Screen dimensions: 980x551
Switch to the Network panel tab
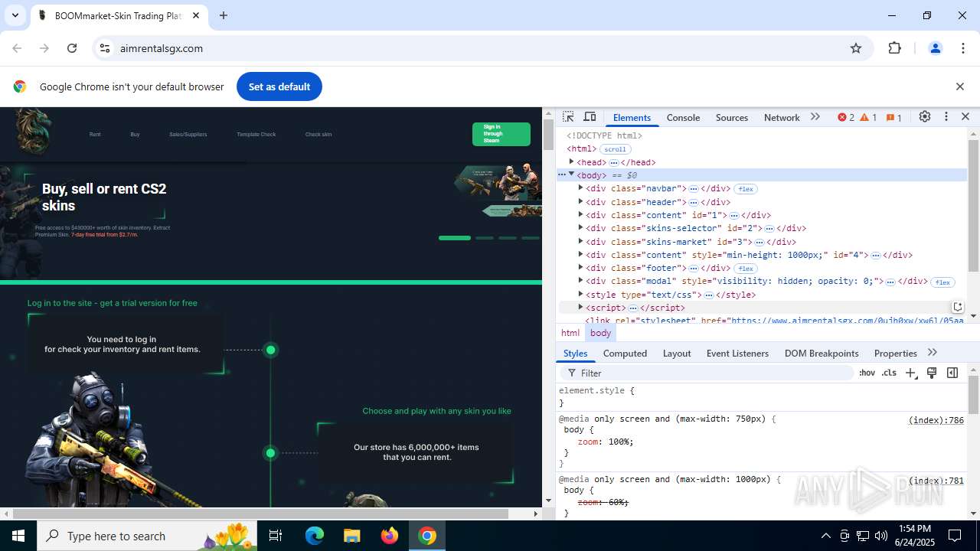[x=781, y=117]
